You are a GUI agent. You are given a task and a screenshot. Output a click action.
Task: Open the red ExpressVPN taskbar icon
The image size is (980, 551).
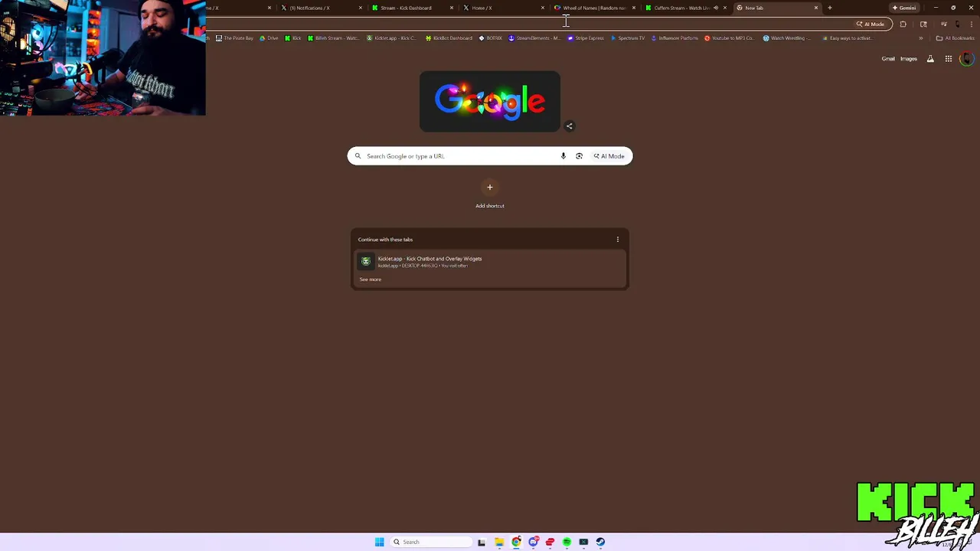click(x=550, y=542)
